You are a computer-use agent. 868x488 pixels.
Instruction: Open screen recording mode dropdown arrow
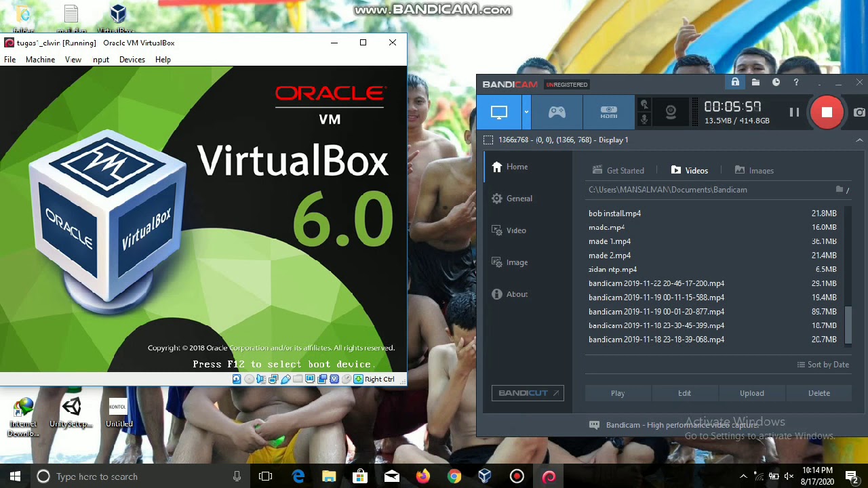526,113
